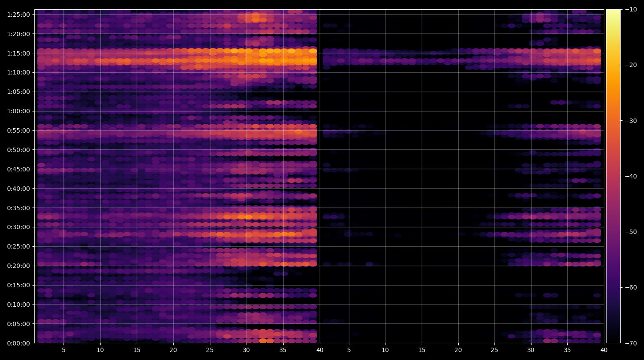Click x-axis tick 25 under the left heatmap
Image resolution: width=644 pixels, height=360 pixels.
[x=210, y=350]
